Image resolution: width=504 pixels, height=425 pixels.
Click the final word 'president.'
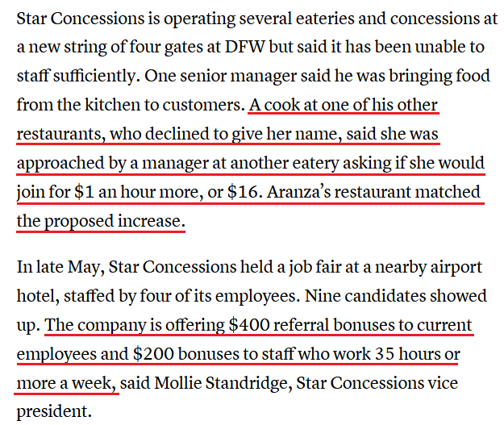tap(54, 412)
